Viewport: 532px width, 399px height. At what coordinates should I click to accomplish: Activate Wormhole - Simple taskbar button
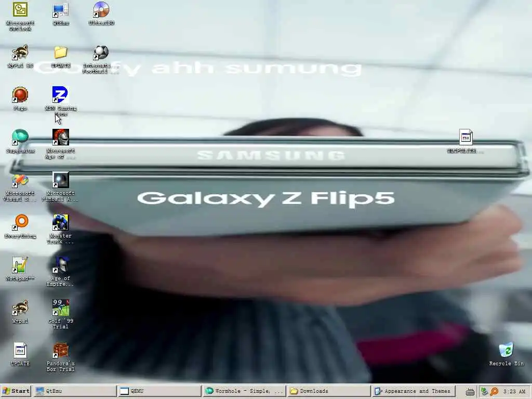244,391
